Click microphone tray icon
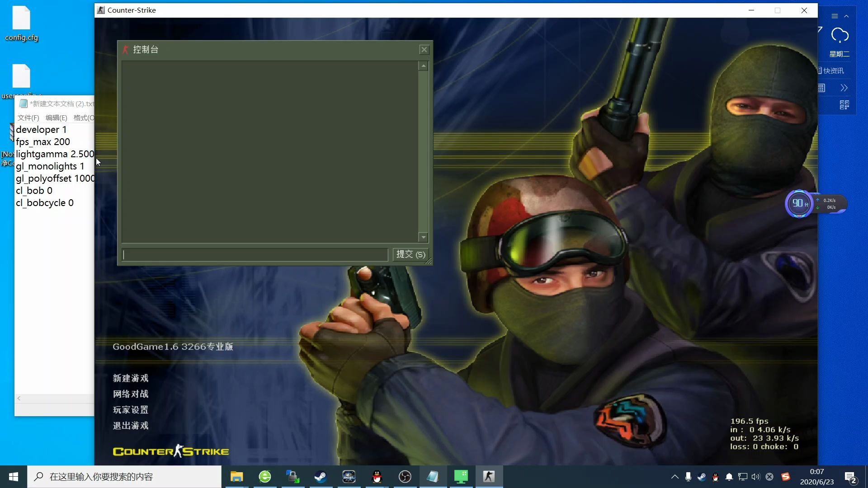Image resolution: width=868 pixels, height=488 pixels. [x=688, y=477]
